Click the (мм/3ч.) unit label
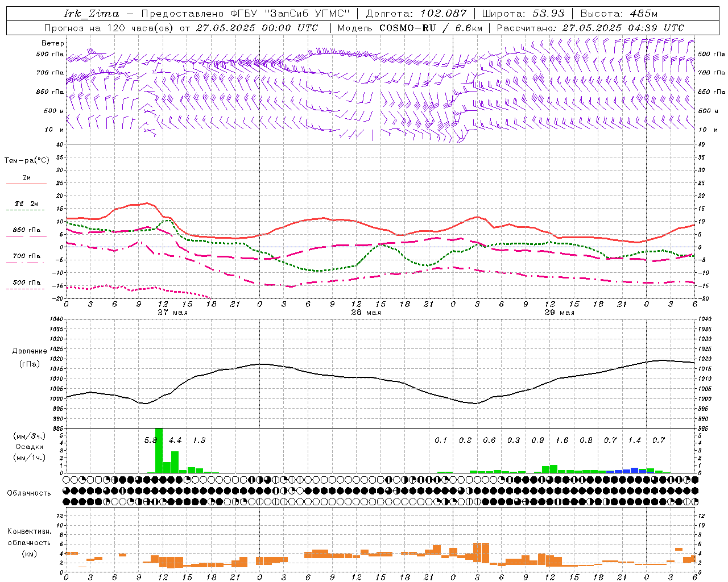728x582 pixels. pos(30,436)
